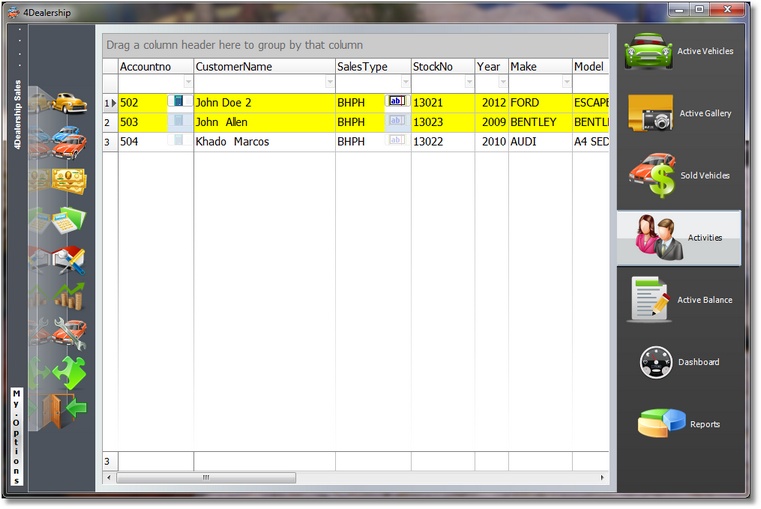Go to Sold Vehicles
Viewport: 761px width, 509px height.
coord(652,176)
